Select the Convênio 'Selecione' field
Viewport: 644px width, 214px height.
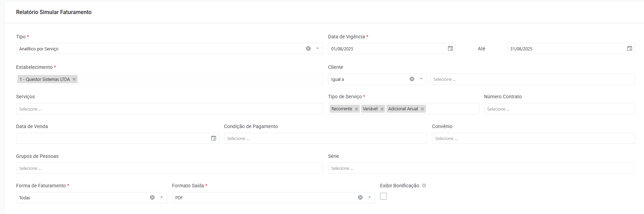(513, 138)
